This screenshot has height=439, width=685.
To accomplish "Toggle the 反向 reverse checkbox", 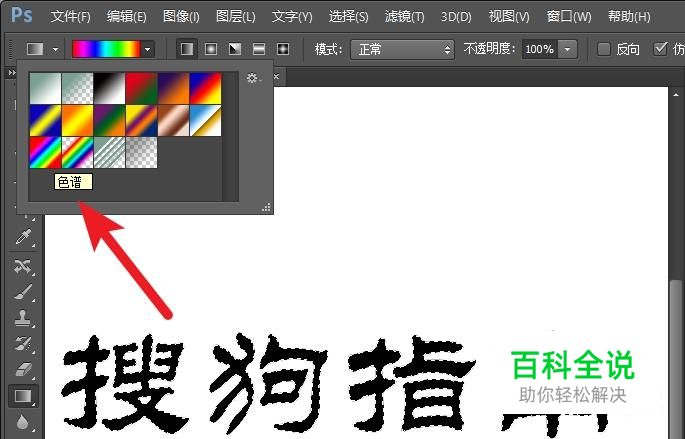I will [x=603, y=49].
